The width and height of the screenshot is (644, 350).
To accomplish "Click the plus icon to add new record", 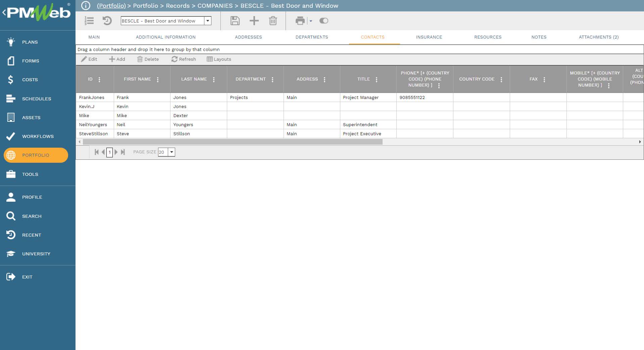I will (x=254, y=21).
